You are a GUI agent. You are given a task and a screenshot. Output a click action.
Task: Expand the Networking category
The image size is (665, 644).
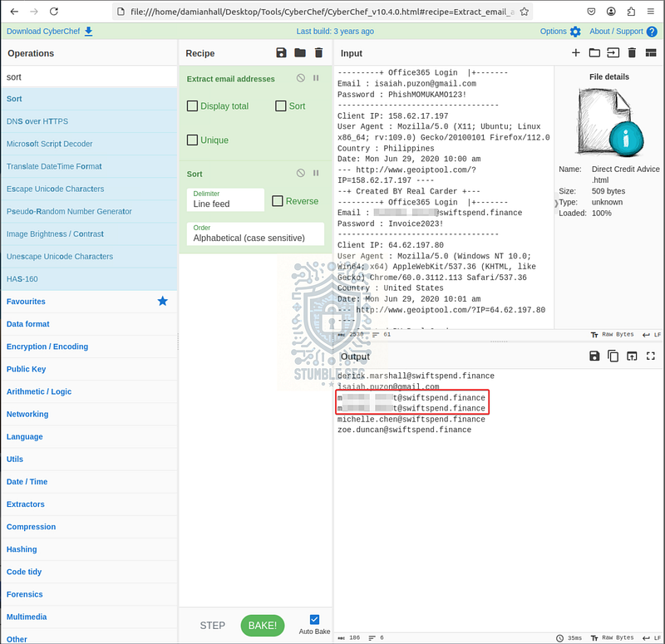tap(89, 414)
